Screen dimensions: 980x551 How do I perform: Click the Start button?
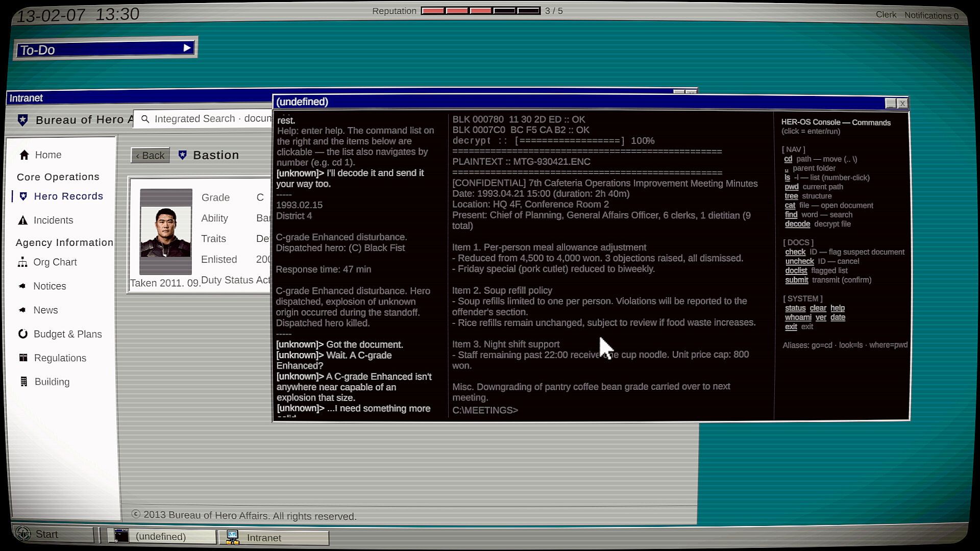[53, 534]
